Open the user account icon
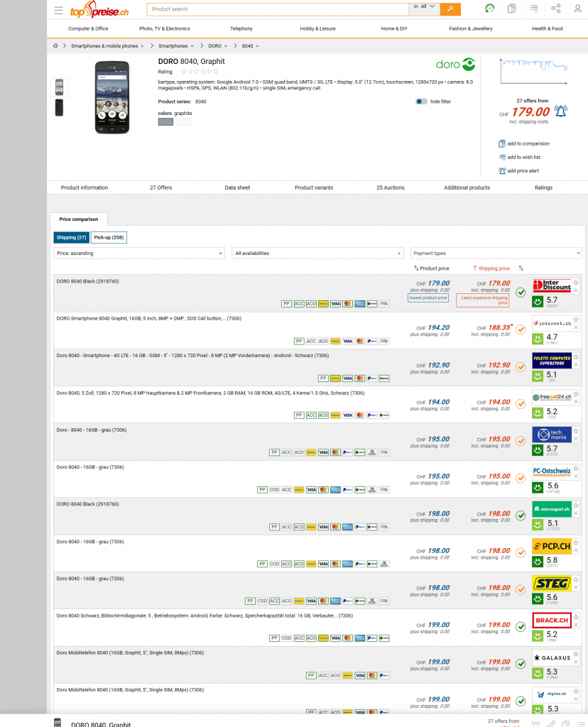Image resolution: width=588 pixels, height=727 pixels. (577, 9)
